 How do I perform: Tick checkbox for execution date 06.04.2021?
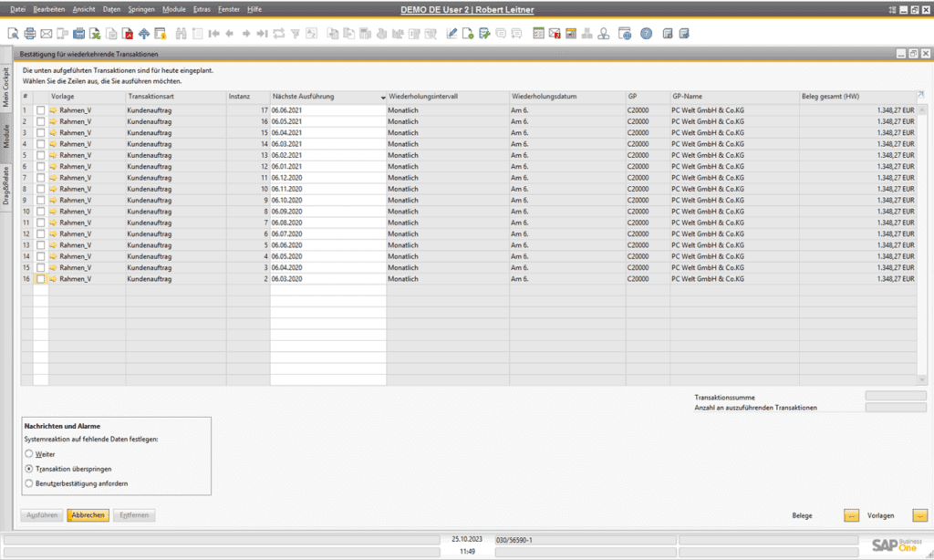coord(40,133)
